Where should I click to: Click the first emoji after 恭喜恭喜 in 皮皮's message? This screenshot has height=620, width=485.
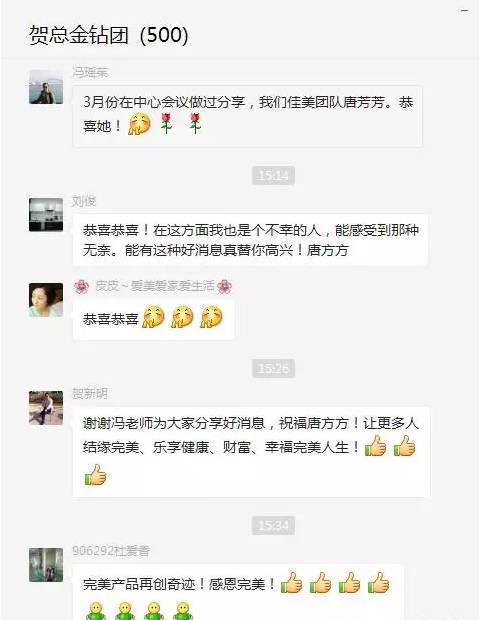pyautogui.click(x=153, y=317)
